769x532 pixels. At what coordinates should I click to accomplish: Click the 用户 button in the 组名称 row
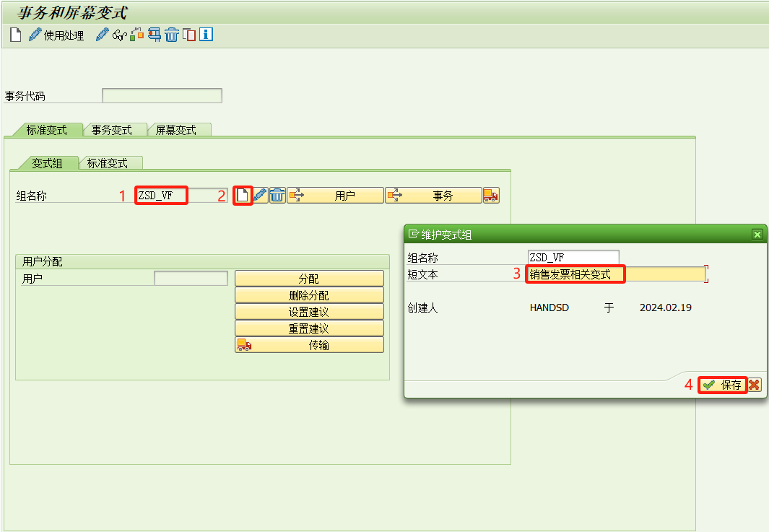pos(336,195)
